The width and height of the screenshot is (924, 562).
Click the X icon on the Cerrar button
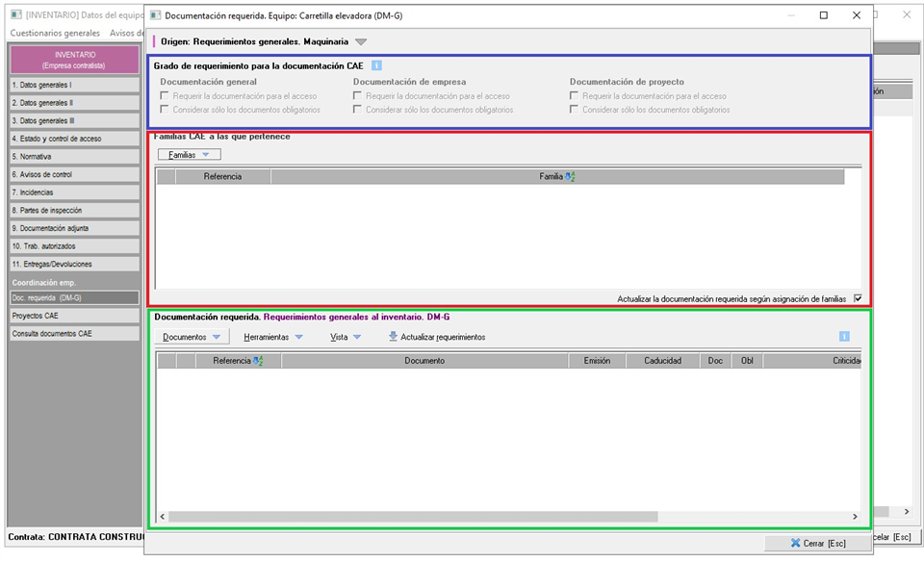pos(795,543)
